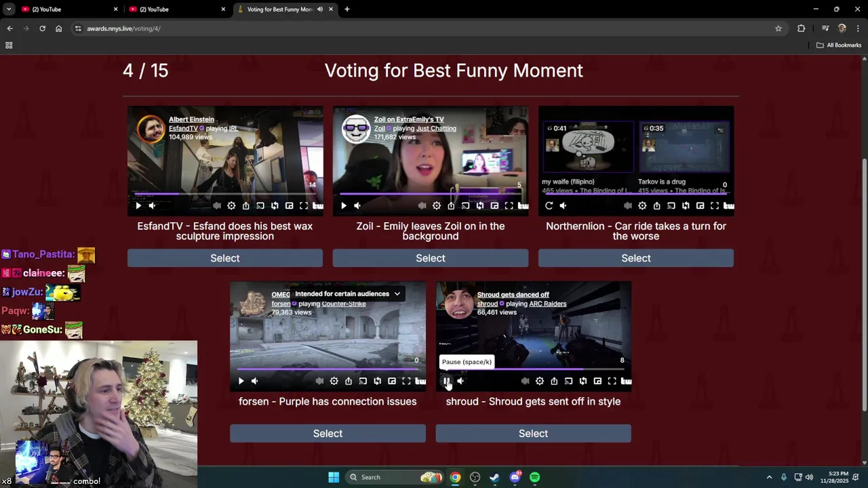The width and height of the screenshot is (868, 488).
Task: Open Chrome tab search dropdown arrow
Action: click(9, 9)
